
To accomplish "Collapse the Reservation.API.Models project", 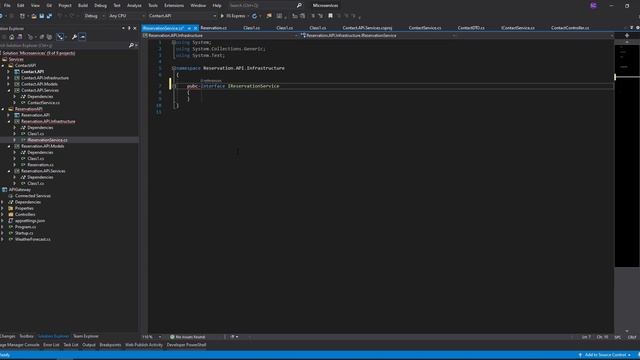I will click(x=9, y=146).
